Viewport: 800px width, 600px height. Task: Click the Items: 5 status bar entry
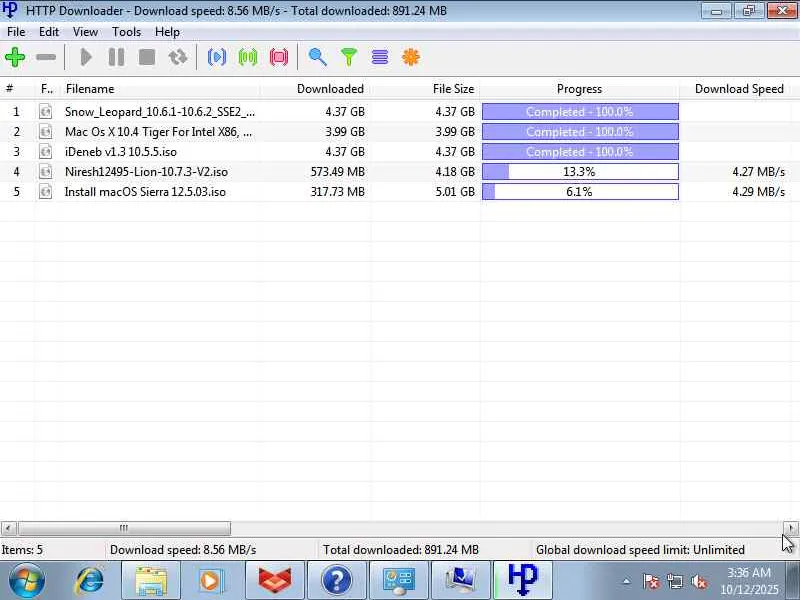coord(22,549)
